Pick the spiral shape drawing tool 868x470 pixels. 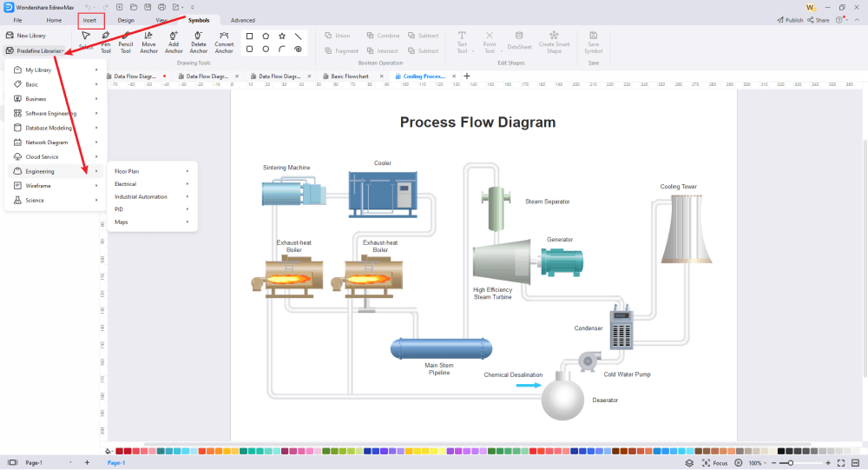point(298,50)
